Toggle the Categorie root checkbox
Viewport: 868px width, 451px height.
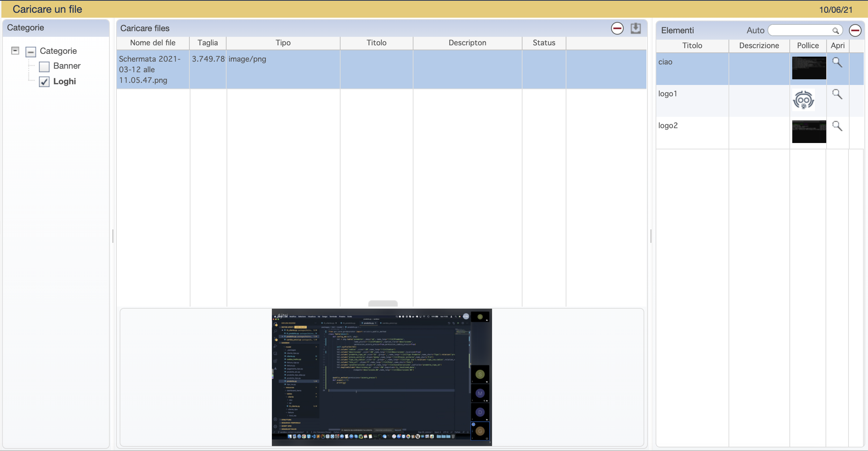click(x=31, y=52)
